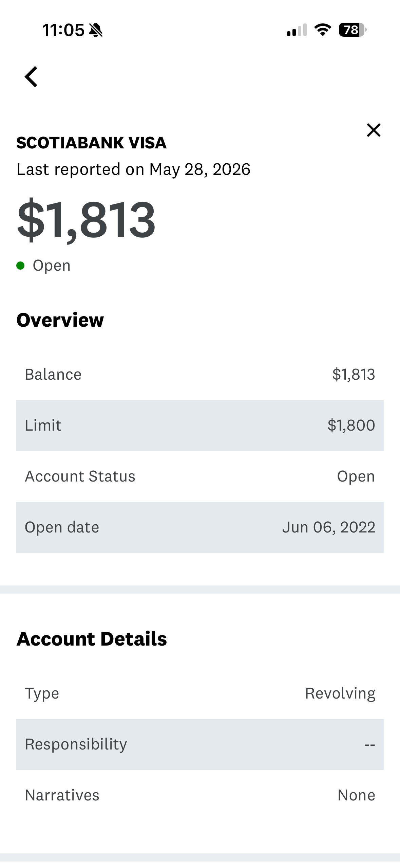
Task: Select the Account Status row
Action: (200, 476)
